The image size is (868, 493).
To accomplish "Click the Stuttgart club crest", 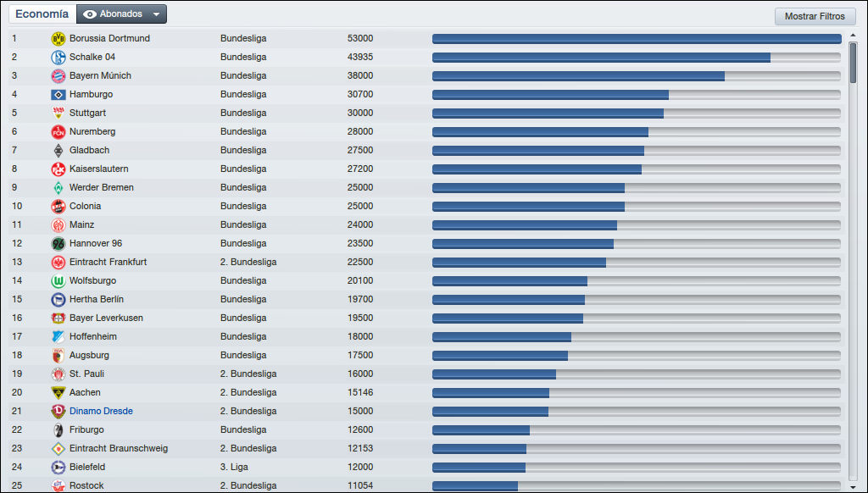I will click(x=58, y=113).
